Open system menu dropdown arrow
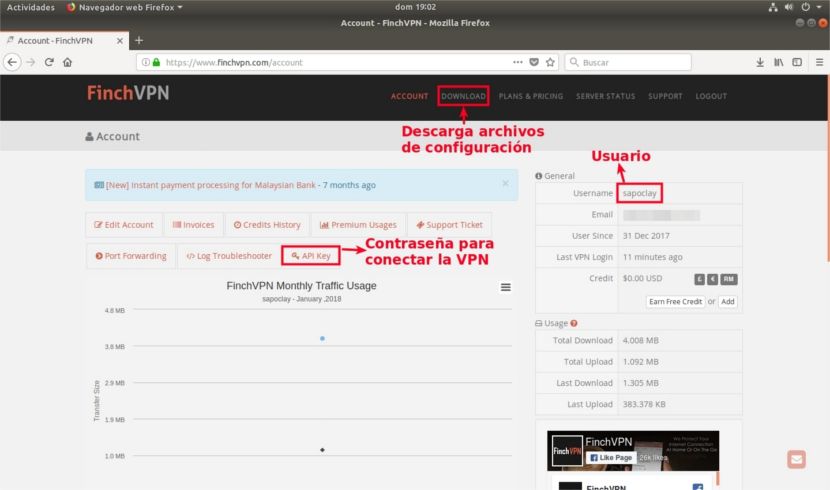This screenshot has width=830, height=490. (x=820, y=7)
